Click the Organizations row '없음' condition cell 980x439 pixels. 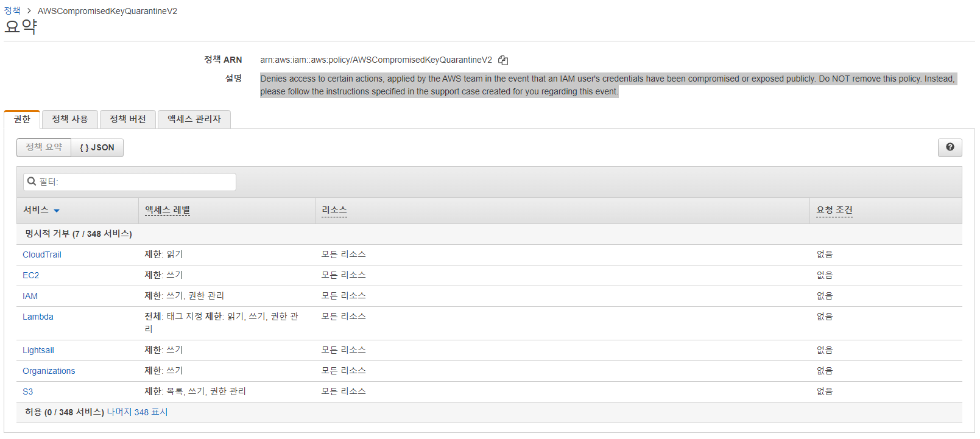click(825, 371)
